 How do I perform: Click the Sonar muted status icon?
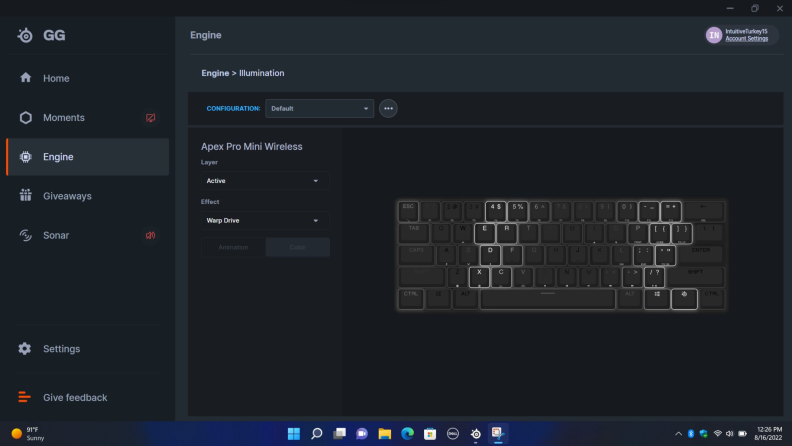pyautogui.click(x=151, y=235)
